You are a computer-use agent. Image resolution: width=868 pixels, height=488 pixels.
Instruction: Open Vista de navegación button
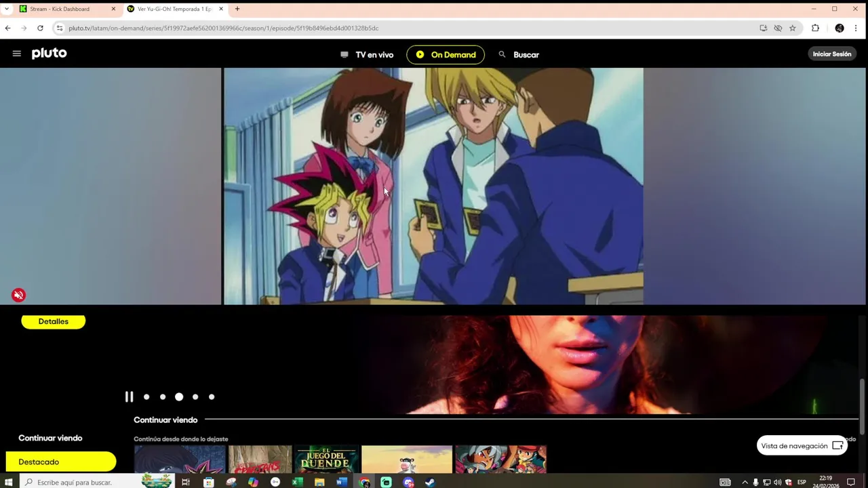[x=802, y=446]
